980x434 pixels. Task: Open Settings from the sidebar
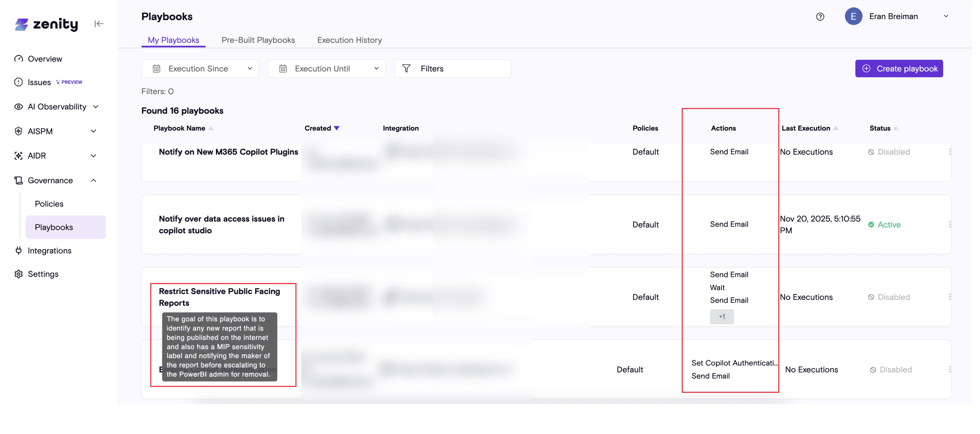(x=43, y=274)
